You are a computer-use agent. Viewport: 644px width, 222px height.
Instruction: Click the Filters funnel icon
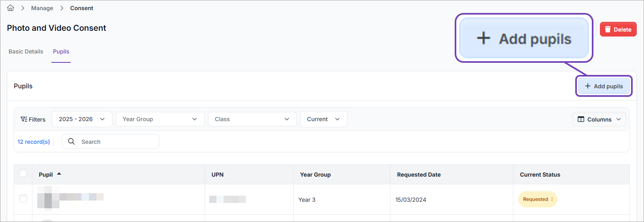(x=24, y=119)
